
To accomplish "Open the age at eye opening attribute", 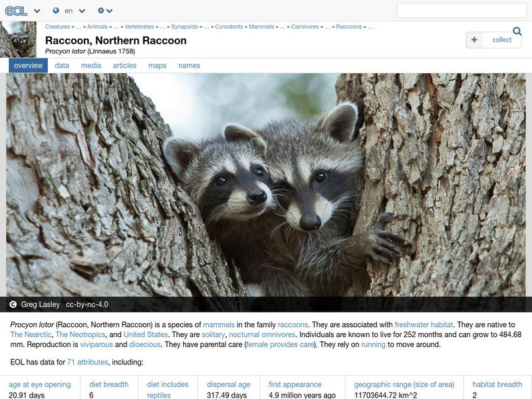I will pos(40,384).
